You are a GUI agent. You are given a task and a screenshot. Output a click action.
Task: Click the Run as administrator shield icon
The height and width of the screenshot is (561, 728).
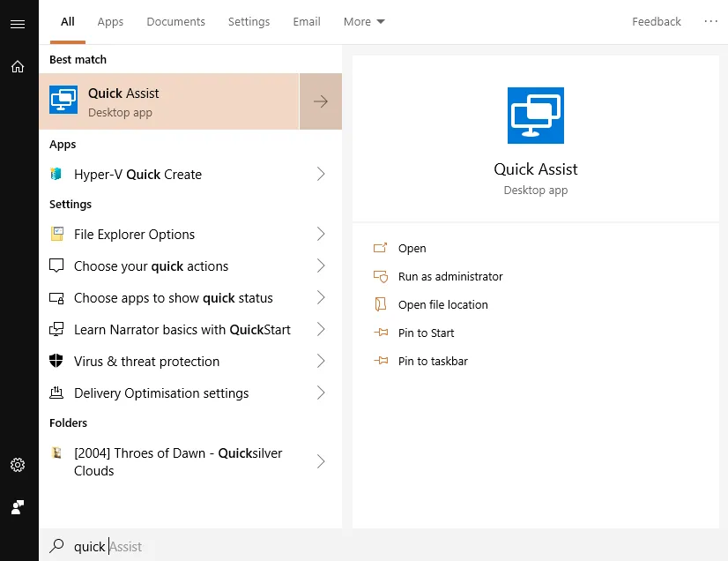(381, 277)
